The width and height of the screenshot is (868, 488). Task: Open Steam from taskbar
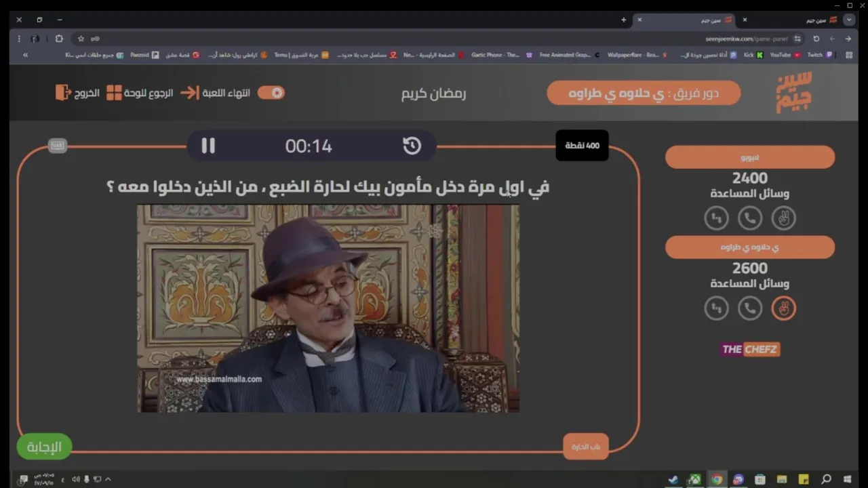click(673, 479)
